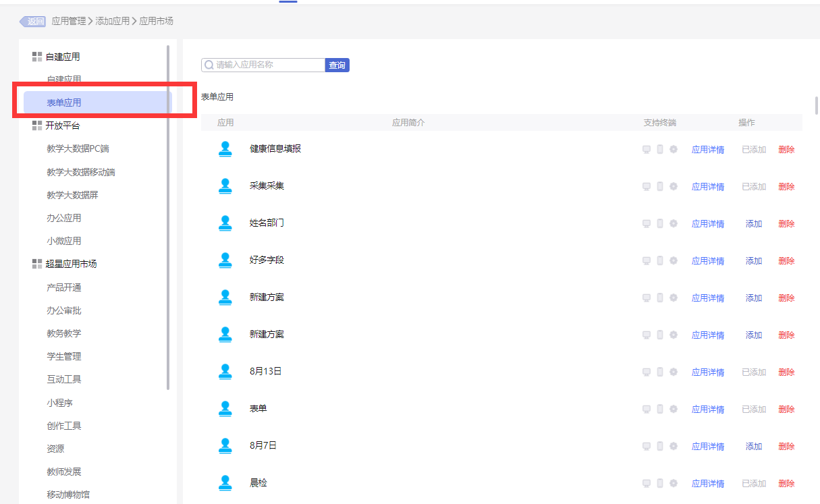Select 产品开通 in the sidebar
This screenshot has width=820, height=504.
[64, 287]
